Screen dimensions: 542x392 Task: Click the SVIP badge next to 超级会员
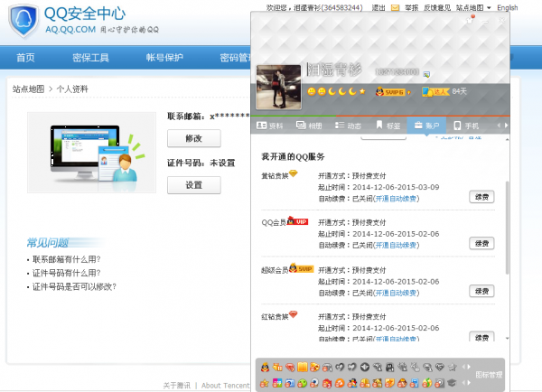tap(301, 268)
